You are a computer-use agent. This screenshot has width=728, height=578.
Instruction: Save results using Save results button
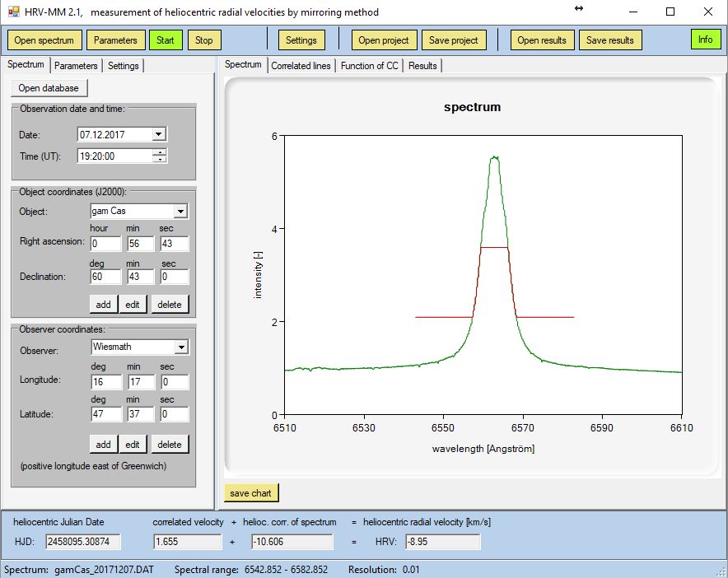[x=610, y=40]
